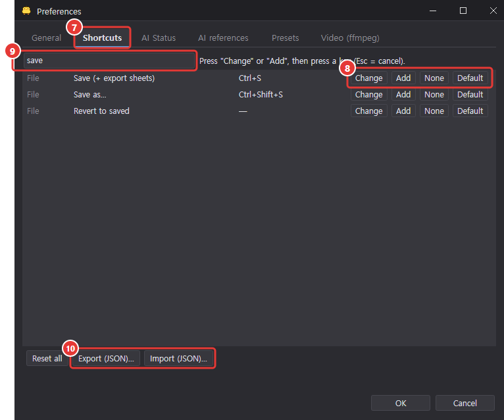This screenshot has height=420, width=504.
Task: Switch to the AI Status tab
Action: click(159, 38)
